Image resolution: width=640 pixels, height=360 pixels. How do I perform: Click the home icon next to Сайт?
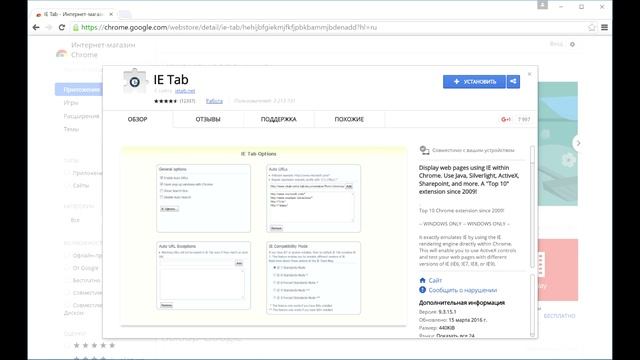422,280
